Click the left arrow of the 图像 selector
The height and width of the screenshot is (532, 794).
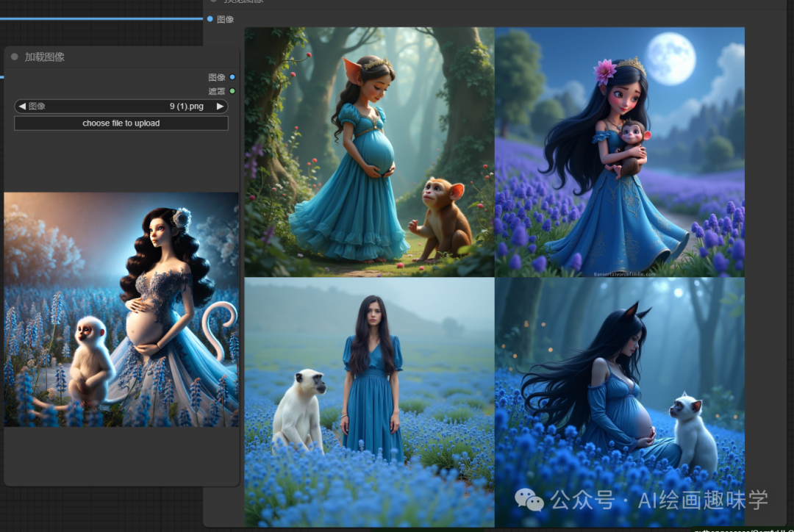[x=22, y=107]
